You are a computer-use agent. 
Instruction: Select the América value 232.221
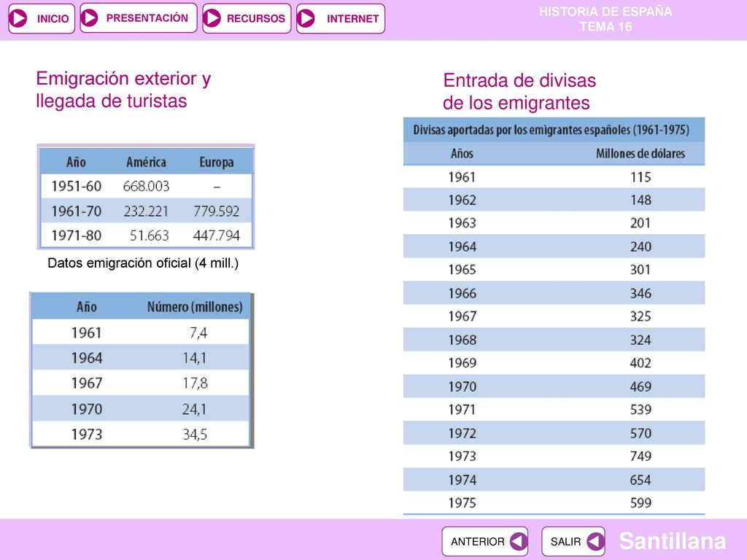pos(146,211)
